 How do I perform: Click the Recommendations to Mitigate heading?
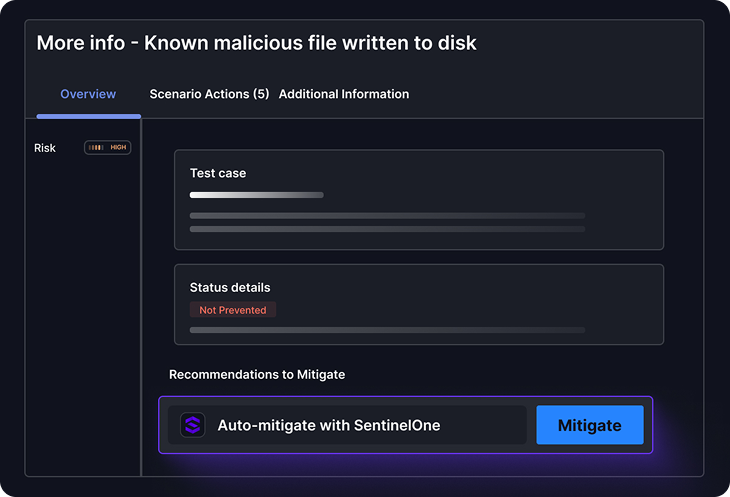(257, 375)
